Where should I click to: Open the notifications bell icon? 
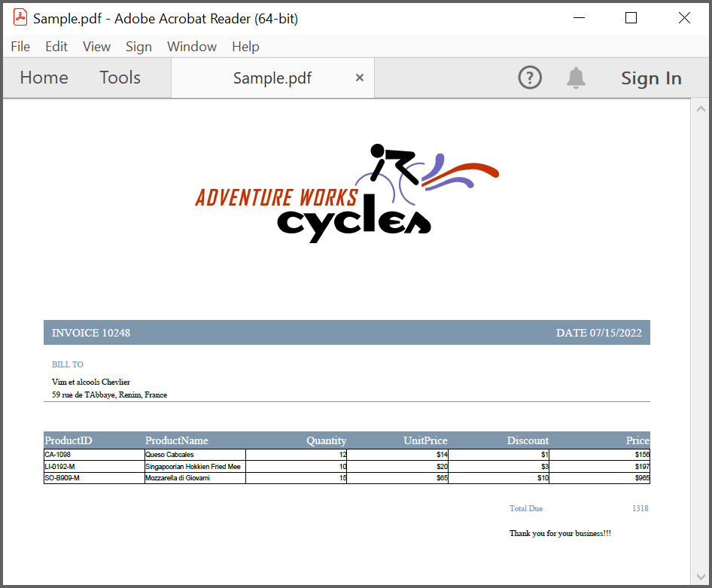pyautogui.click(x=576, y=78)
